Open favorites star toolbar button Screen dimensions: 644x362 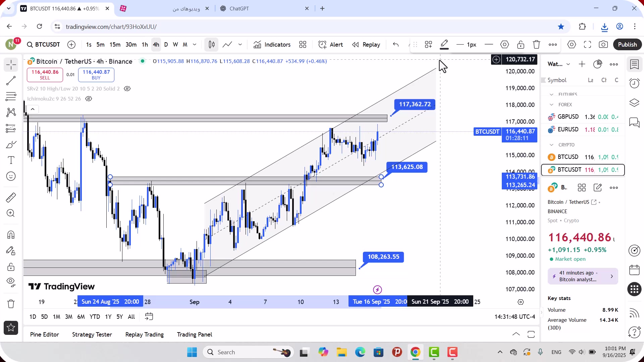tap(11, 328)
